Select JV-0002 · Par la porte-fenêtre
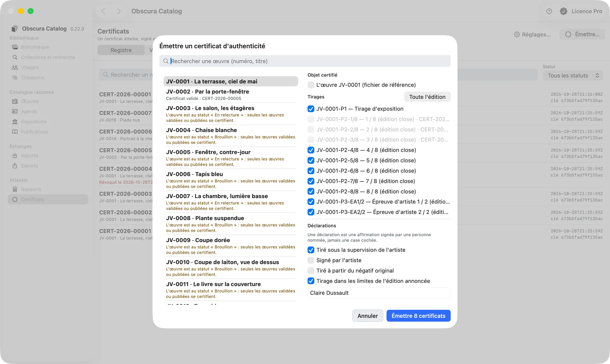Viewport: 610px width, 364px height. 231,95
